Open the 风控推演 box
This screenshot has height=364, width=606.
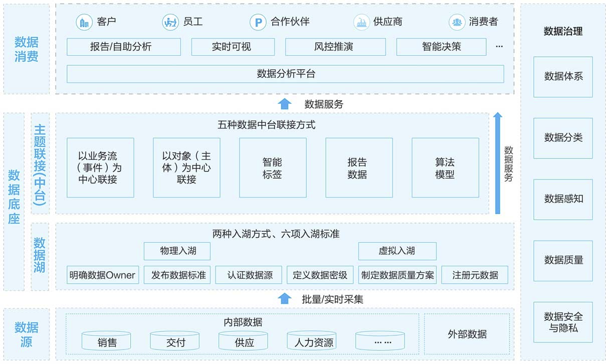[x=336, y=47]
